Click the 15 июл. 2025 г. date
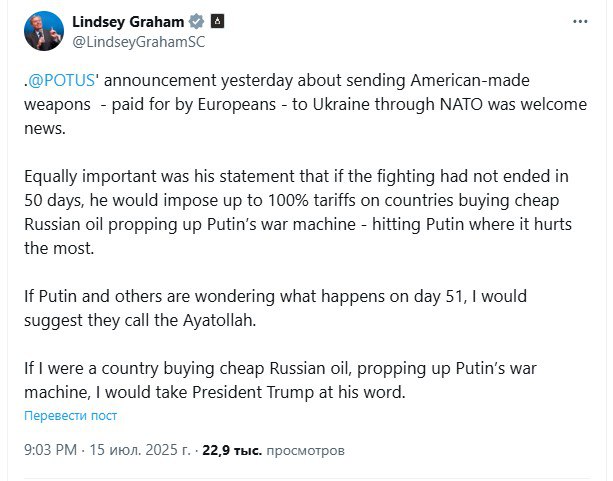Image resolution: width=613 pixels, height=481 pixels. (140, 450)
